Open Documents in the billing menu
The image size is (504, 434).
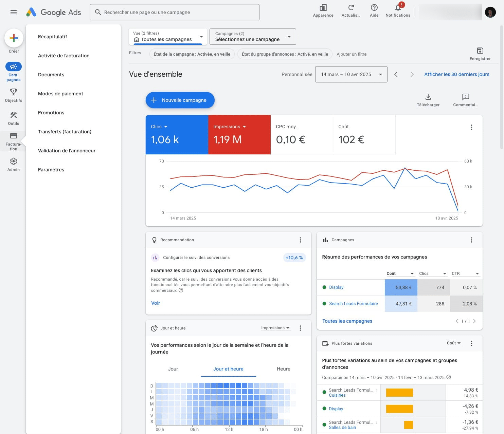(x=51, y=75)
